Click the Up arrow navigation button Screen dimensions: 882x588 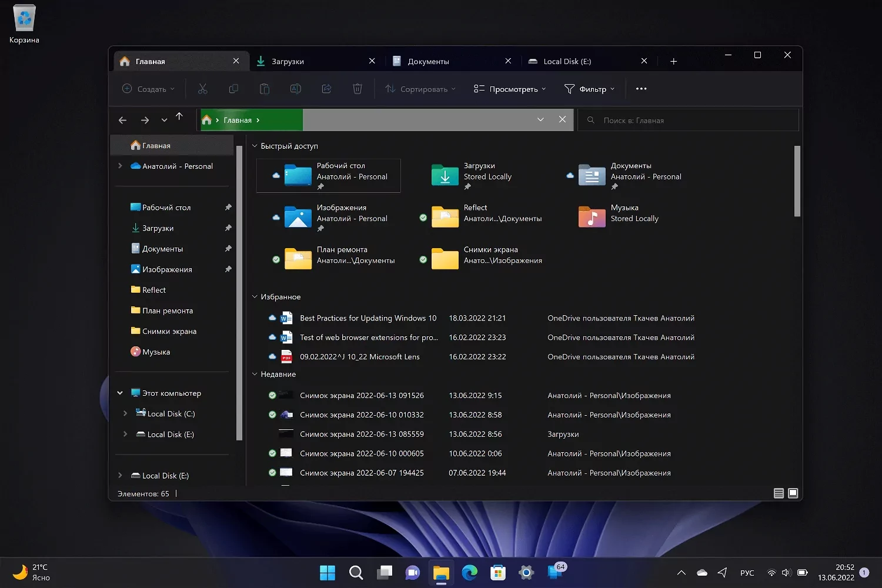click(179, 116)
